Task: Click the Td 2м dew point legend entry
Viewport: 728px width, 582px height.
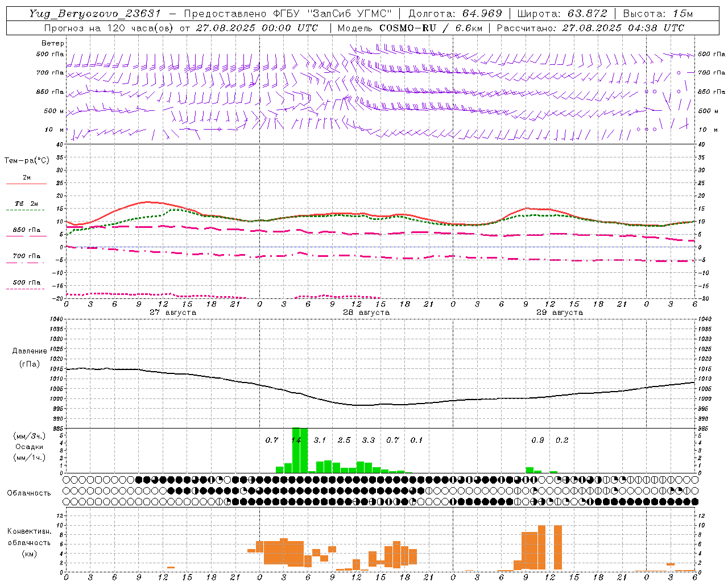Action: tap(27, 203)
